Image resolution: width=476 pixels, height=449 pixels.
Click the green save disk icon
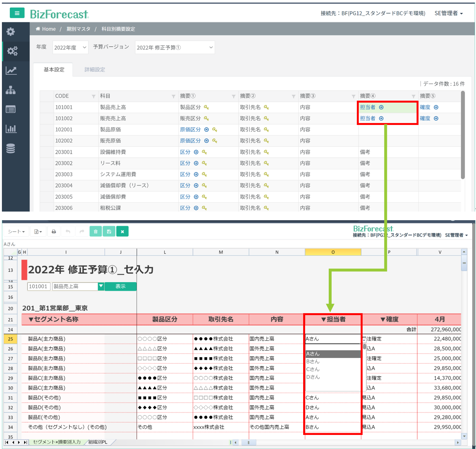[x=109, y=231]
